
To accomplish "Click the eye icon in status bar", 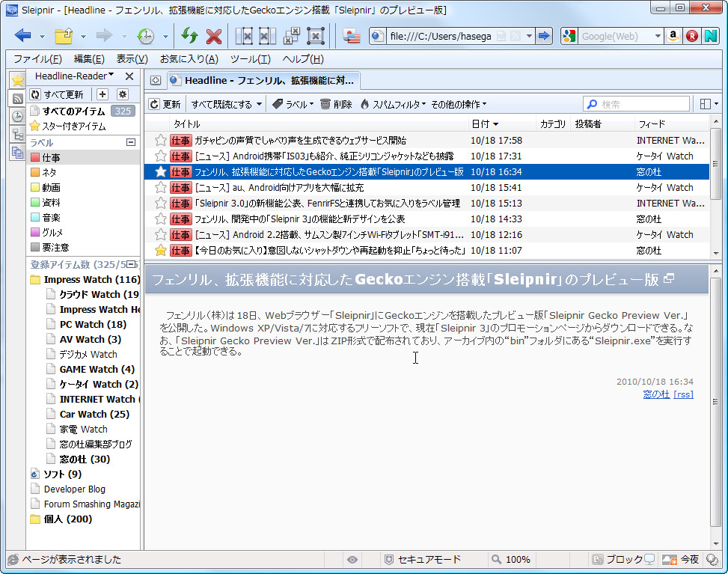I will (352, 560).
